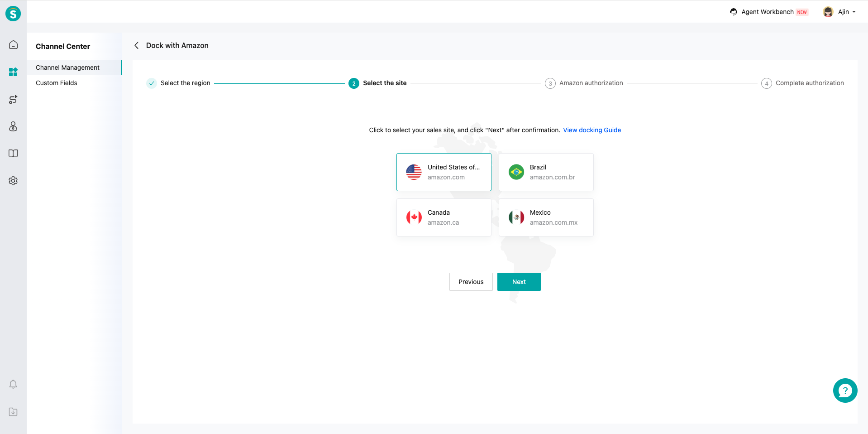Click the Mexico flag icon
Screen dimensions: 868x434
pos(516,217)
